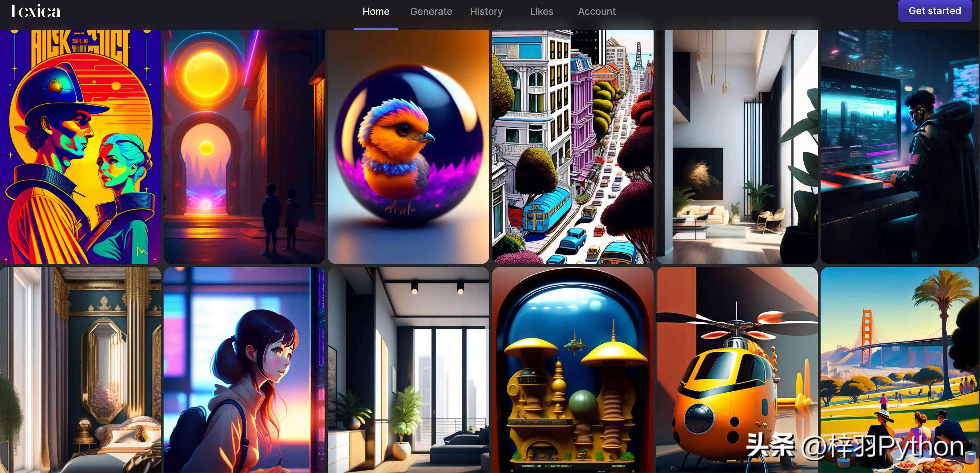The width and height of the screenshot is (980, 473).
Task: Select the luxury gold bedroom image
Action: coord(80,370)
